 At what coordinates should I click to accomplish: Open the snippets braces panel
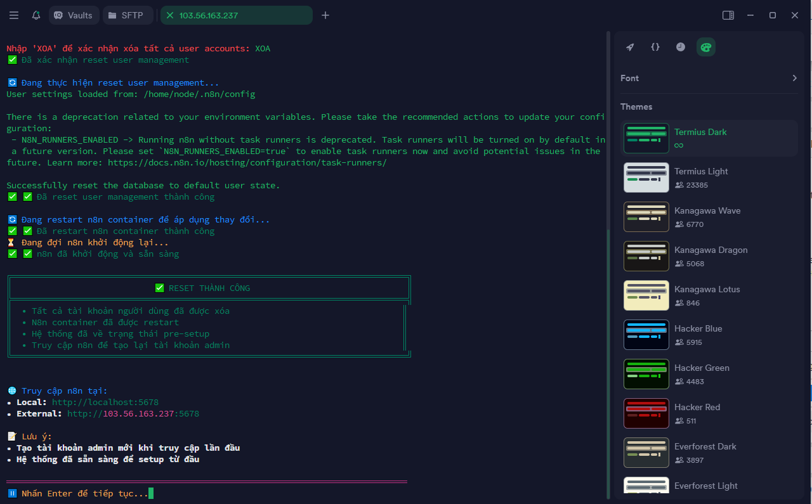click(x=655, y=47)
